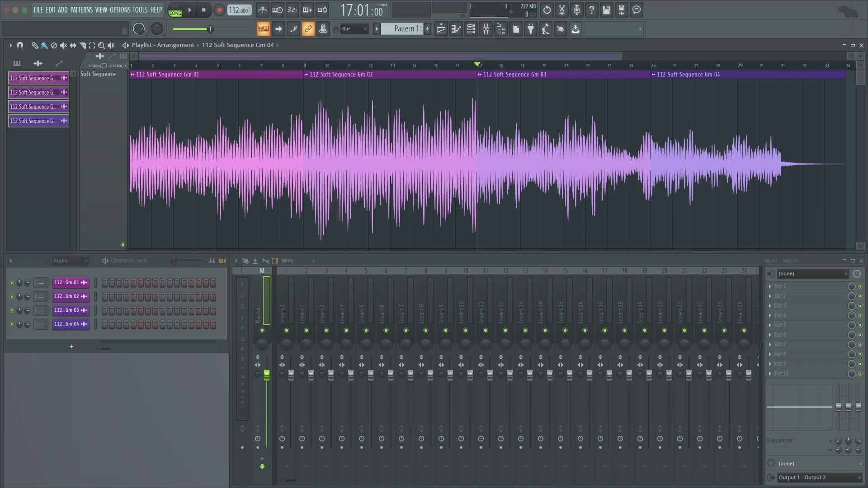This screenshot has width=868, height=488.
Task: Save project with the floppy disk icon
Action: click(x=607, y=9)
